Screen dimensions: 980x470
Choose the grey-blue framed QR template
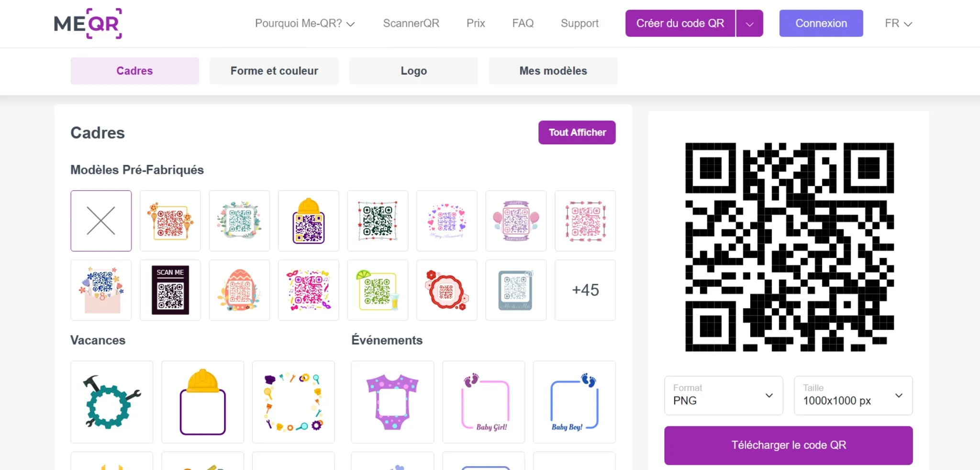[516, 290]
